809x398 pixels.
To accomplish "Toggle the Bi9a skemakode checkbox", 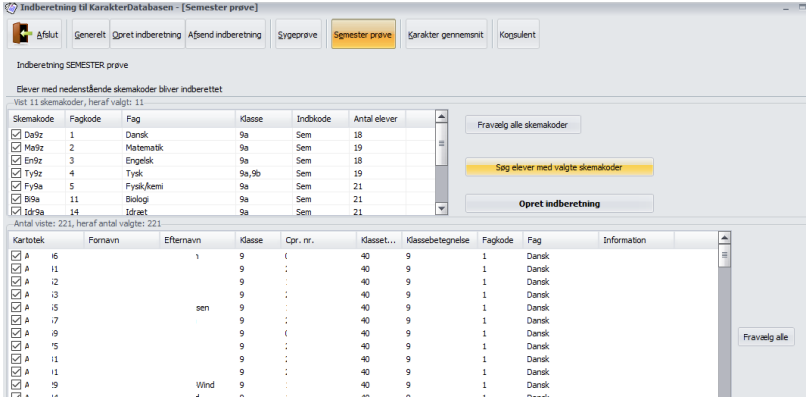I will click(16, 199).
